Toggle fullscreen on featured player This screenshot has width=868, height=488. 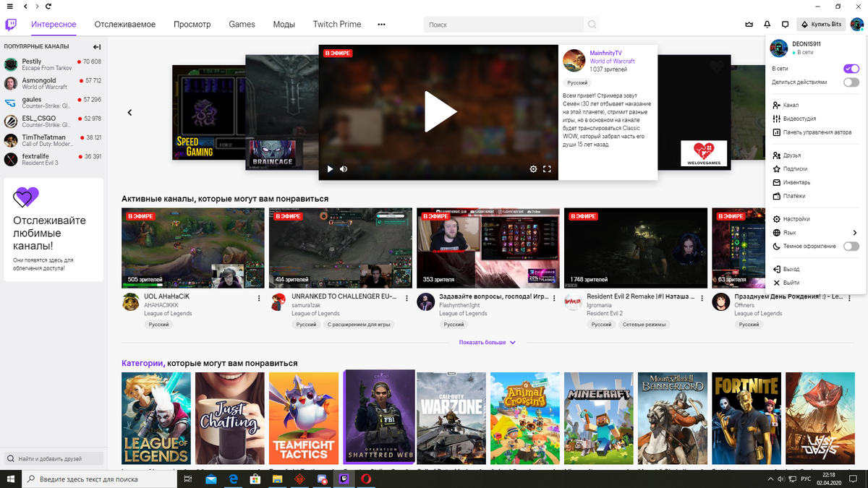pyautogui.click(x=547, y=169)
